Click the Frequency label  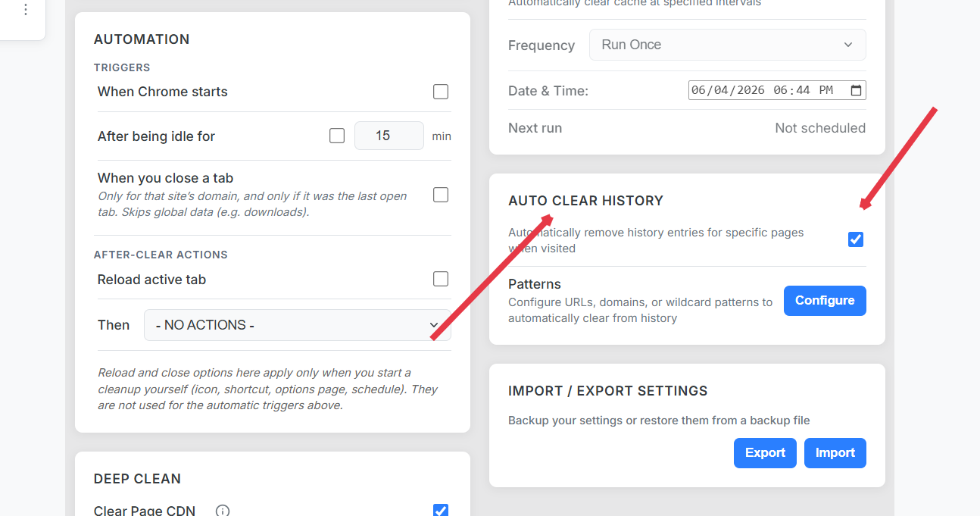tap(541, 45)
